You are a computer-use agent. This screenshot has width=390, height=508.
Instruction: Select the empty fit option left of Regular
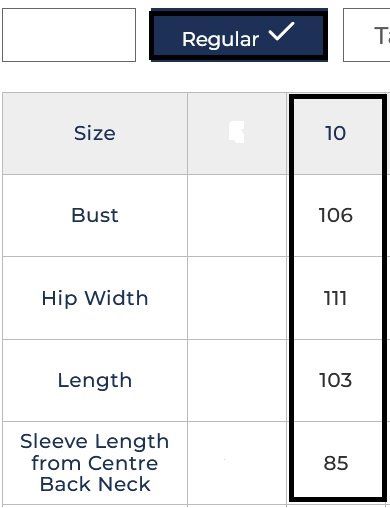pos(69,35)
